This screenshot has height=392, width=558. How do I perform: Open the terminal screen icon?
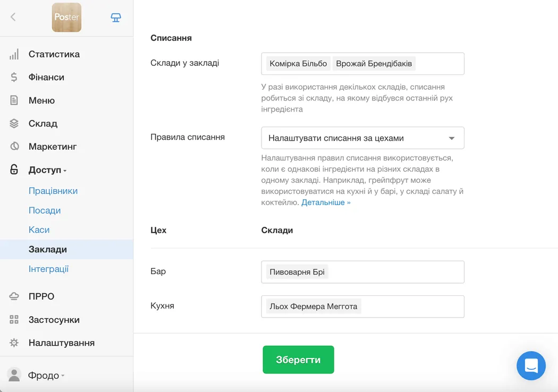coord(115,17)
